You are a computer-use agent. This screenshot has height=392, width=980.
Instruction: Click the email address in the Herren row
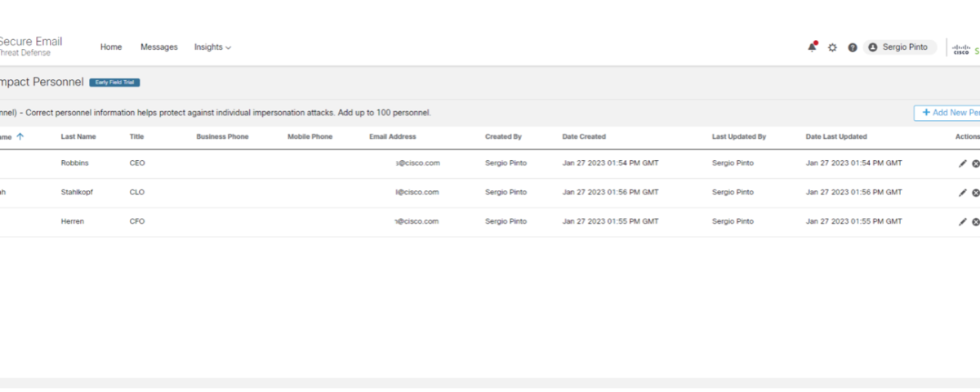(418, 221)
